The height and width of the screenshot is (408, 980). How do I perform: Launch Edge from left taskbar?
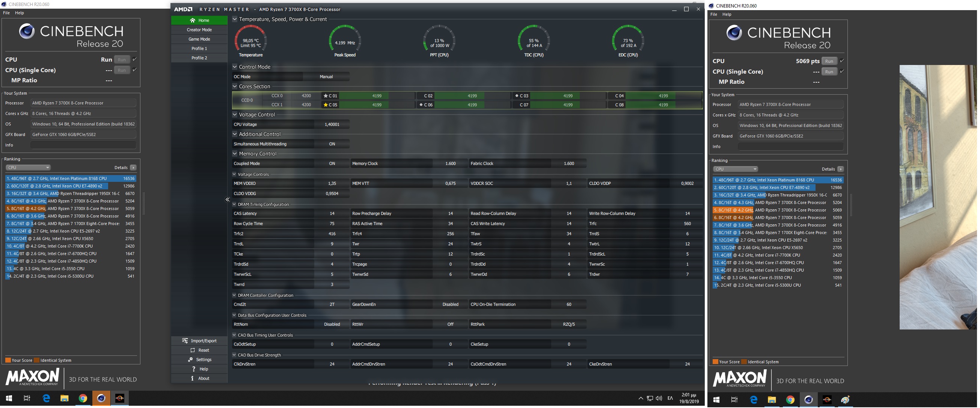46,399
